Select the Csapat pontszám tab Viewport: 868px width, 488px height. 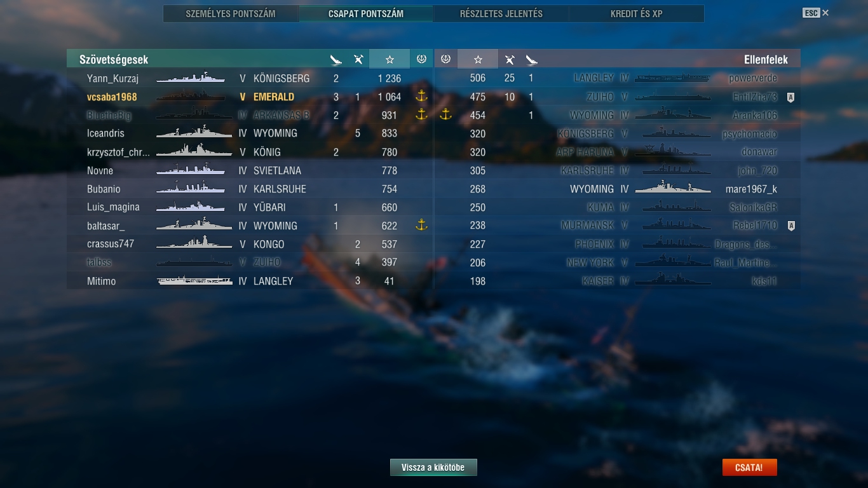pyautogui.click(x=366, y=13)
